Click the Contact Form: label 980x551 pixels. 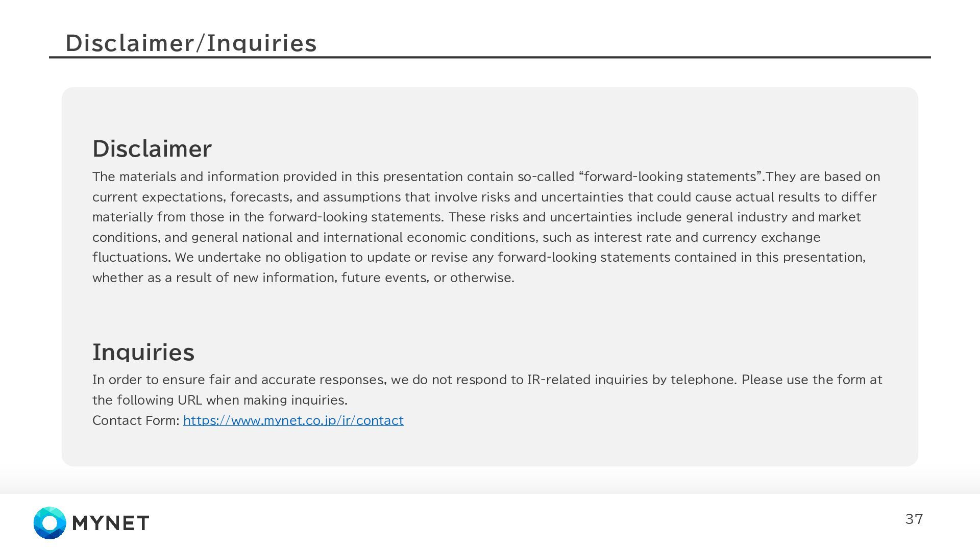pos(136,420)
